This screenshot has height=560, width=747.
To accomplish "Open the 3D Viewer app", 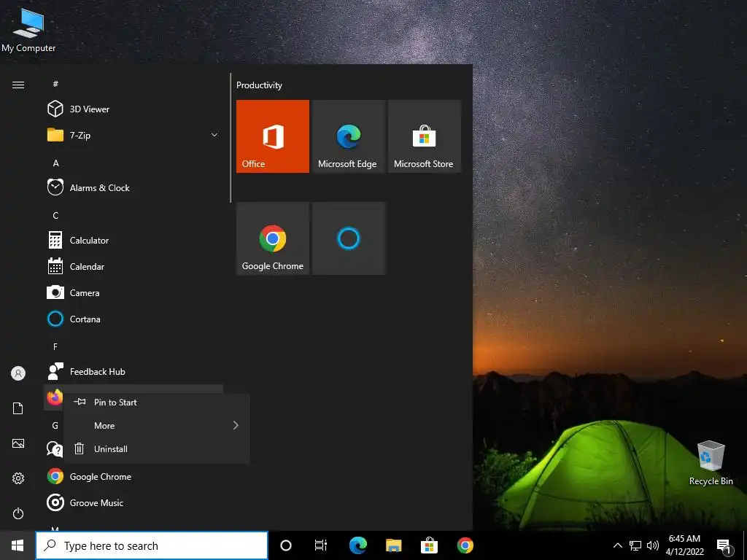I will click(x=133, y=109).
